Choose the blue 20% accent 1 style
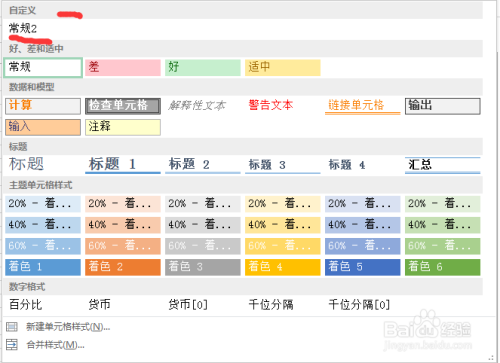The width and height of the screenshot is (500, 363). tap(43, 204)
